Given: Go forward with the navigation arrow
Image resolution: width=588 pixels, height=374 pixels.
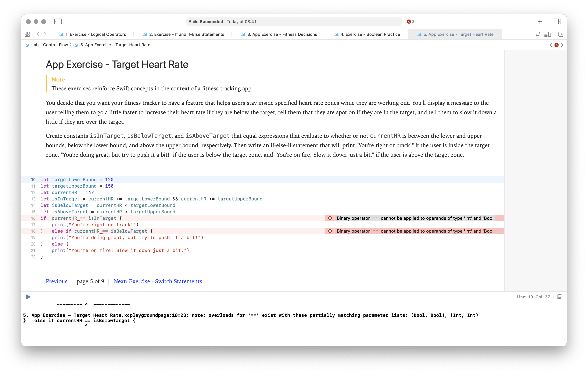Looking at the screenshot, I should tap(45, 34).
